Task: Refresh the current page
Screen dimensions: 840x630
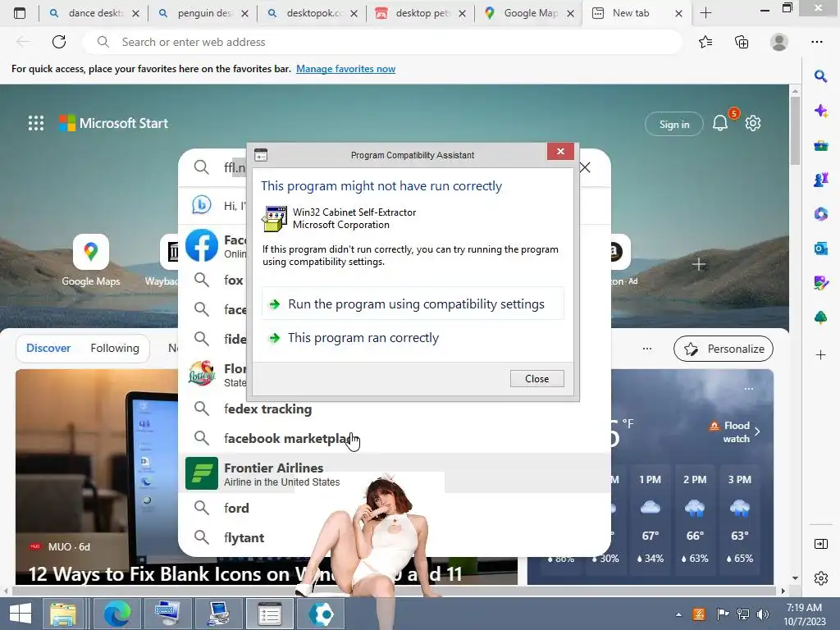Action: pyautogui.click(x=59, y=42)
